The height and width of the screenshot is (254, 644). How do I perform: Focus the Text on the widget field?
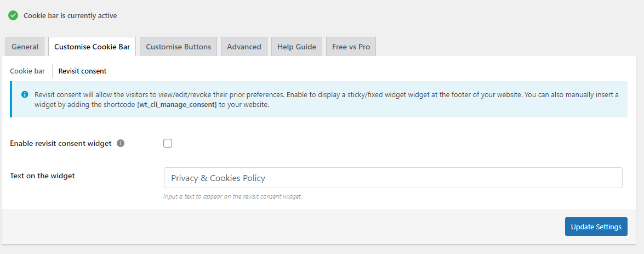click(x=392, y=178)
